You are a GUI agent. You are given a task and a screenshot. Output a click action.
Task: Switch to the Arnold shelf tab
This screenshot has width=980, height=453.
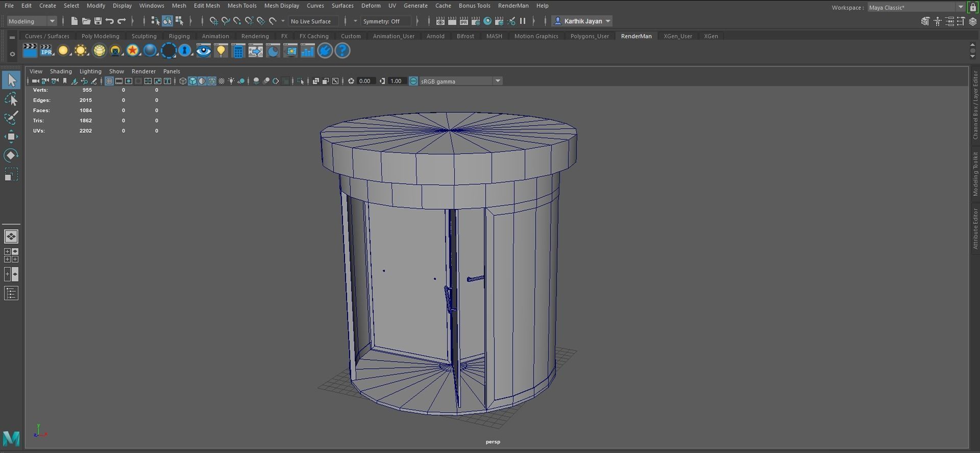(435, 36)
